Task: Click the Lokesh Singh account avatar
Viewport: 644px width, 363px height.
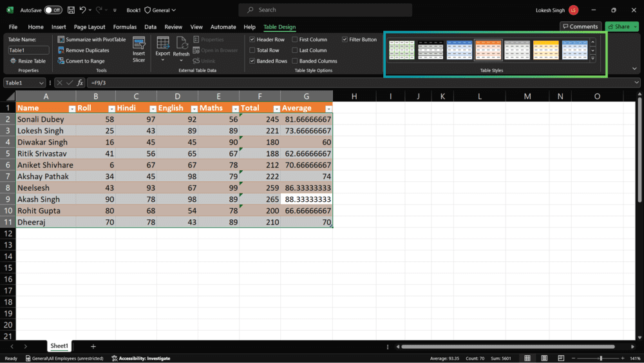Action: pyautogui.click(x=574, y=10)
